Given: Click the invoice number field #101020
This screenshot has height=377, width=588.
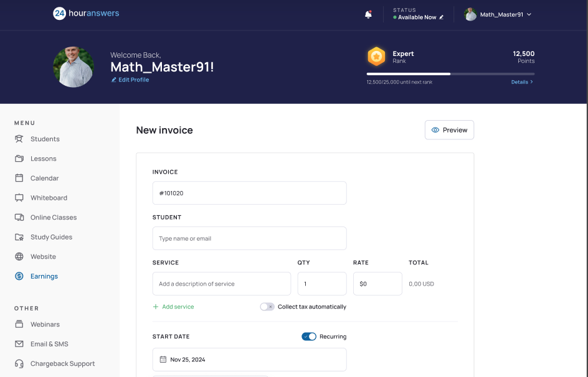Looking at the screenshot, I should coord(249,193).
